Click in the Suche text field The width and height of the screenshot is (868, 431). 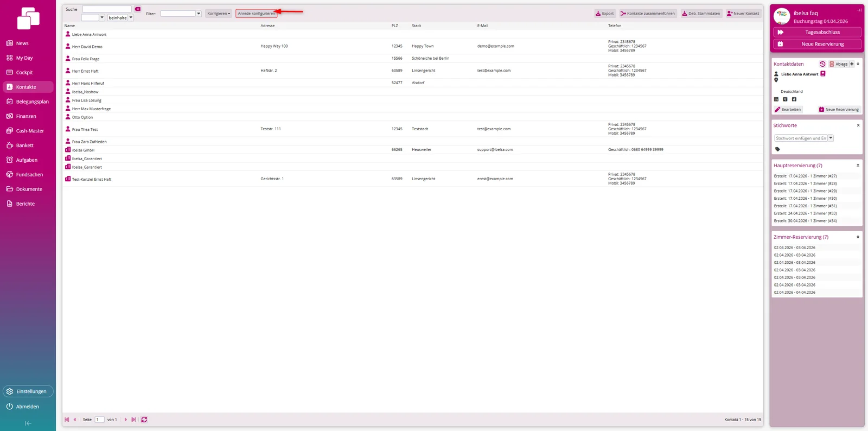coord(107,9)
